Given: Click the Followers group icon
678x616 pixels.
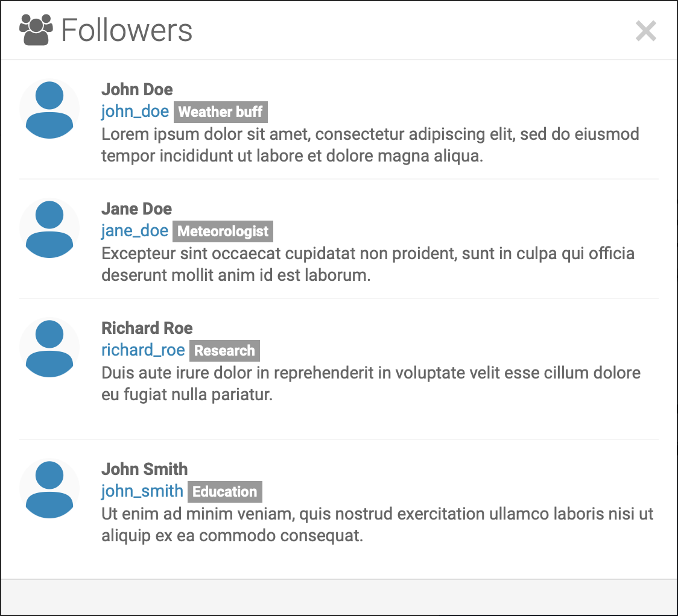Looking at the screenshot, I should (36, 30).
